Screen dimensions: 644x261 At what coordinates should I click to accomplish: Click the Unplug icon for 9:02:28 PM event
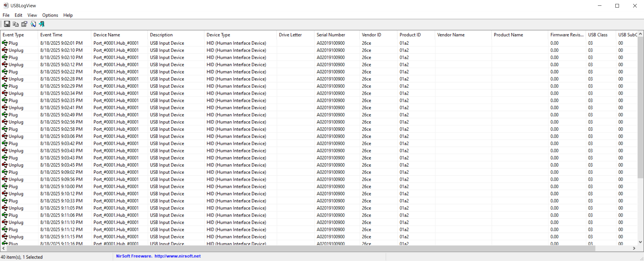click(5, 79)
